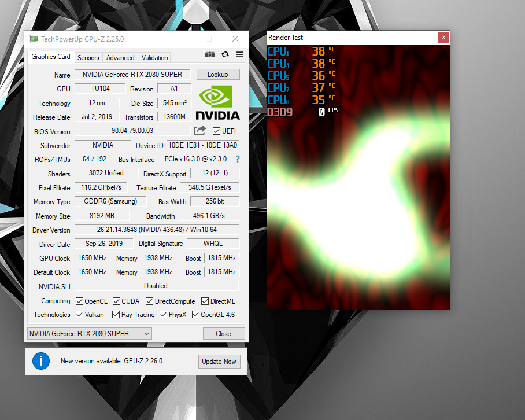Click the New version available message
The image size is (525, 420).
pyautogui.click(x=112, y=361)
